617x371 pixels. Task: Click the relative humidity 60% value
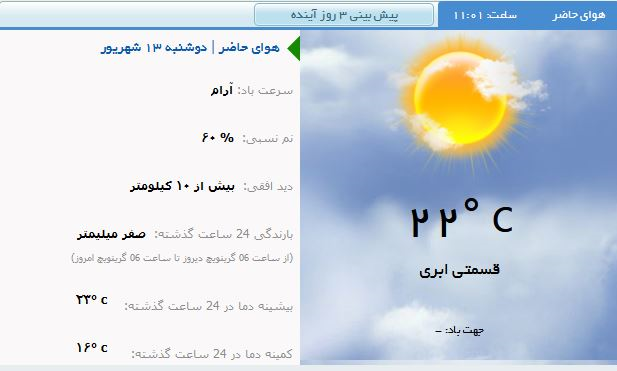click(x=218, y=138)
